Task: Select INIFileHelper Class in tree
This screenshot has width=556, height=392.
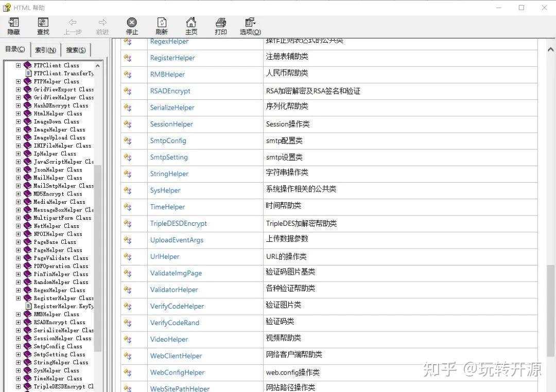Action: pyautogui.click(x=62, y=146)
